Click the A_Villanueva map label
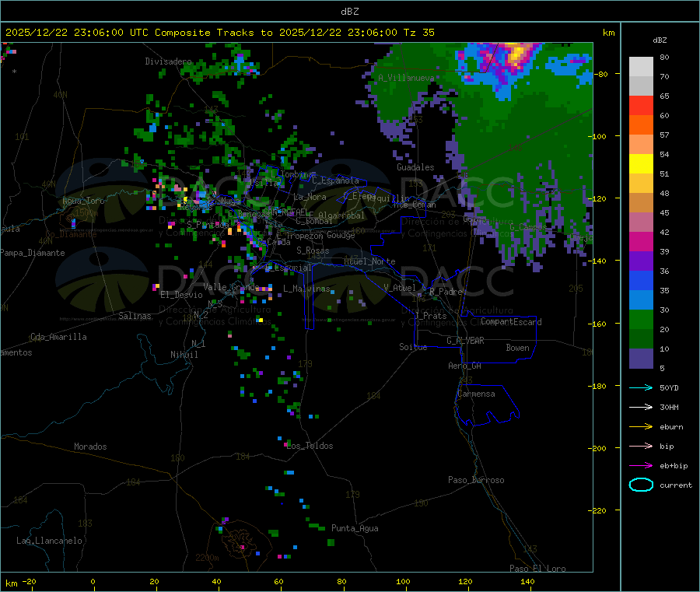Screen dimensions: 700x592 pos(406,78)
